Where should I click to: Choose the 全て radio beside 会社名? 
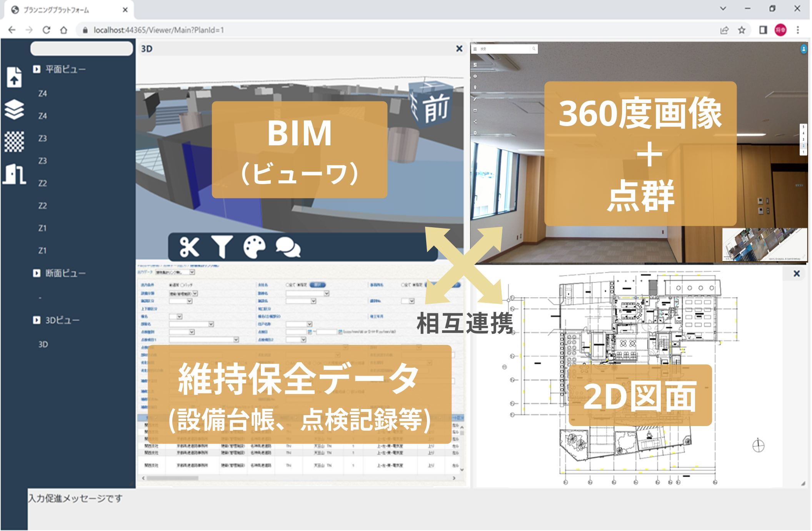click(x=287, y=285)
